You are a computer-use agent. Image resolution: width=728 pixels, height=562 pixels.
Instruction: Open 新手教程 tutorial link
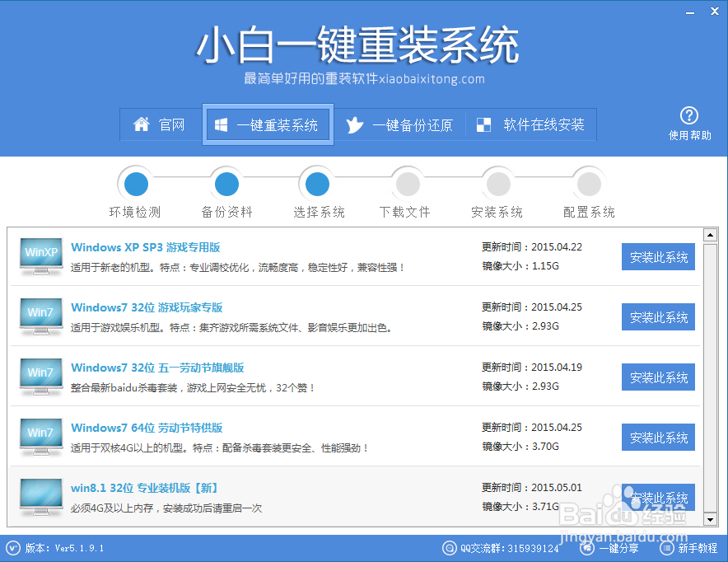pyautogui.click(x=698, y=548)
